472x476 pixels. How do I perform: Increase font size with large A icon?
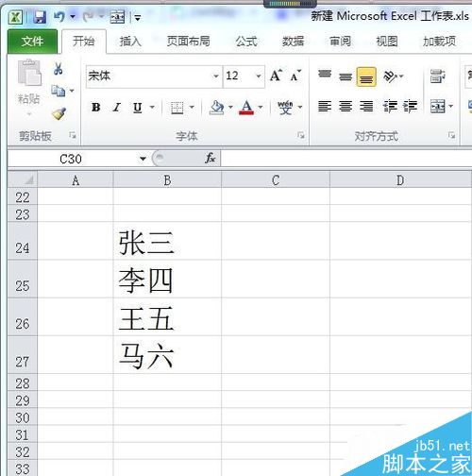pos(276,76)
